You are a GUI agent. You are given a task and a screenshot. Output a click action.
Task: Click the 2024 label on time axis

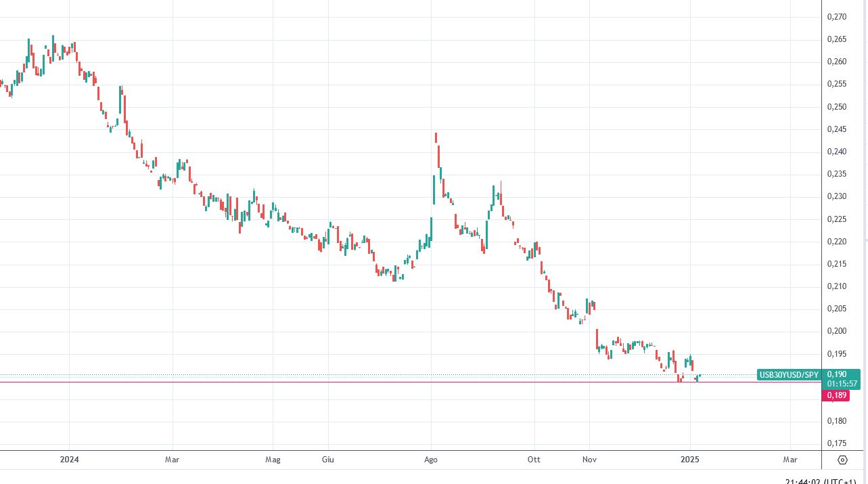(70, 460)
